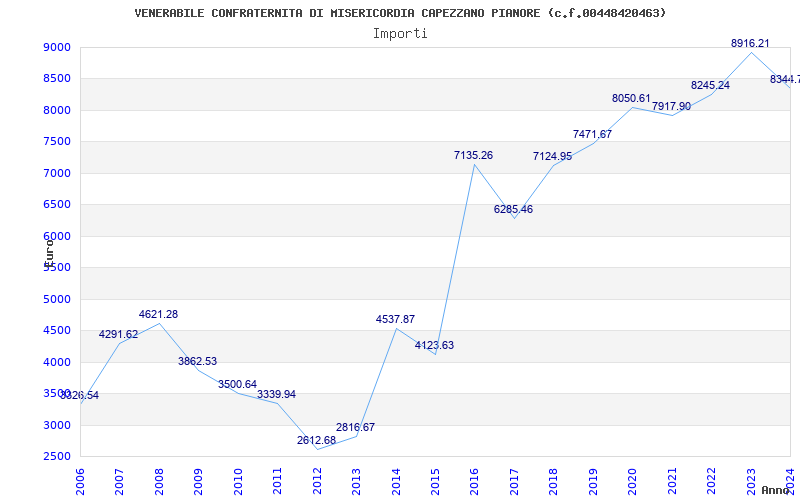The image size is (800, 500).
Task: Select data label 4621.28
Action: 158,314
